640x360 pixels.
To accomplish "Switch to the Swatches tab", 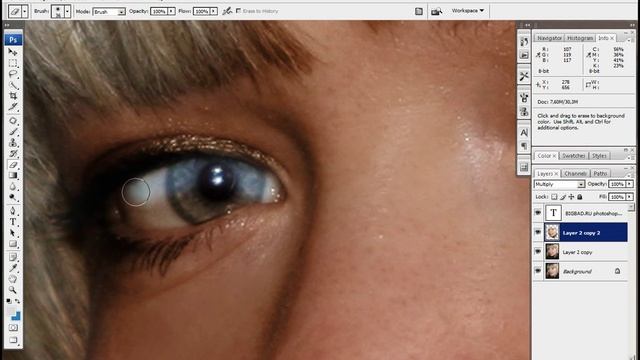I will (x=573, y=156).
